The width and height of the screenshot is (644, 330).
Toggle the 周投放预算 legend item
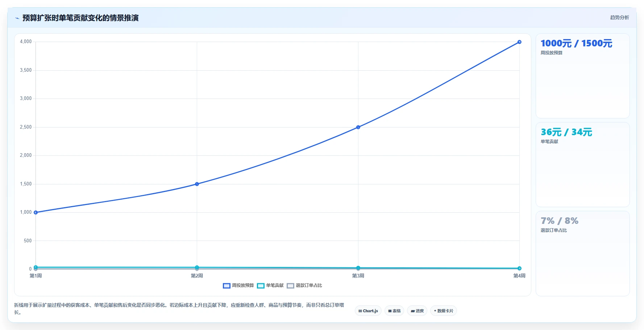pyautogui.click(x=238, y=285)
